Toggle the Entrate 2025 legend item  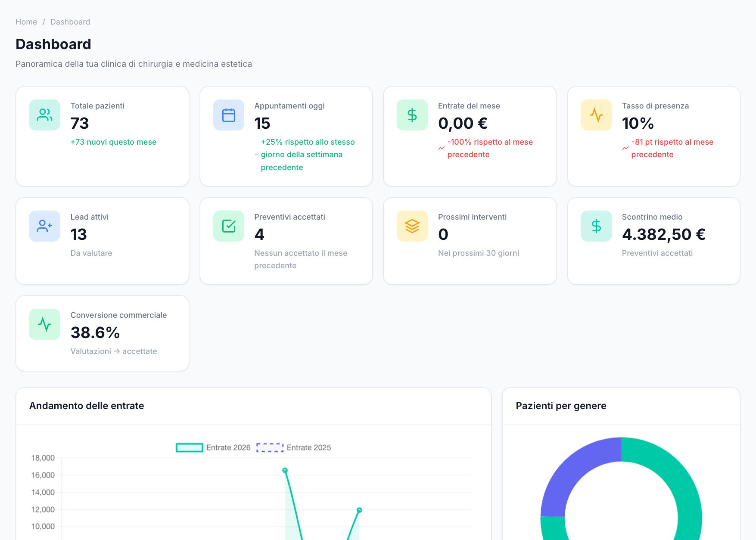tap(294, 448)
